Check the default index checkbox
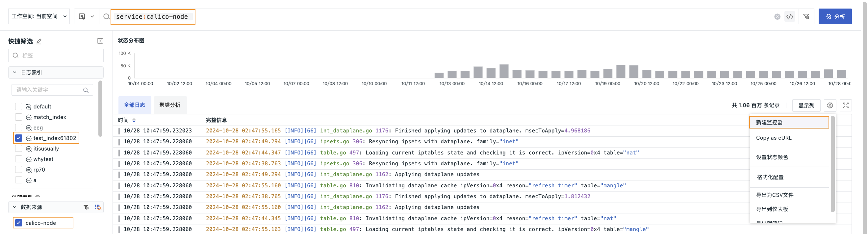This screenshot has height=234, width=868. tap(19, 106)
